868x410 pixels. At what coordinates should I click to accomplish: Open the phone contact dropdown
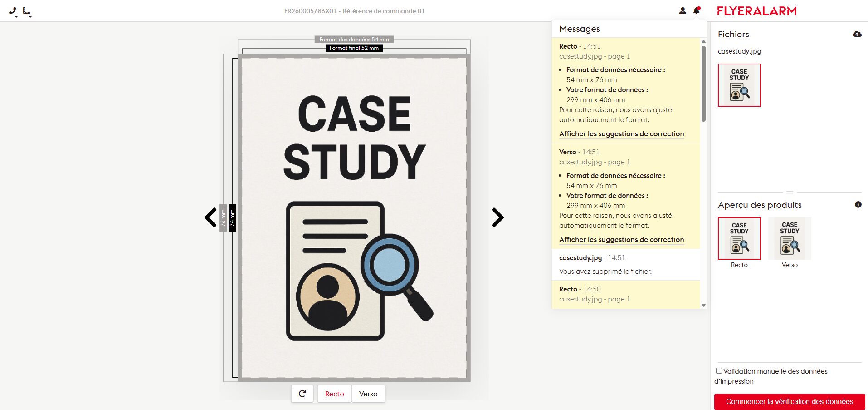point(13,11)
